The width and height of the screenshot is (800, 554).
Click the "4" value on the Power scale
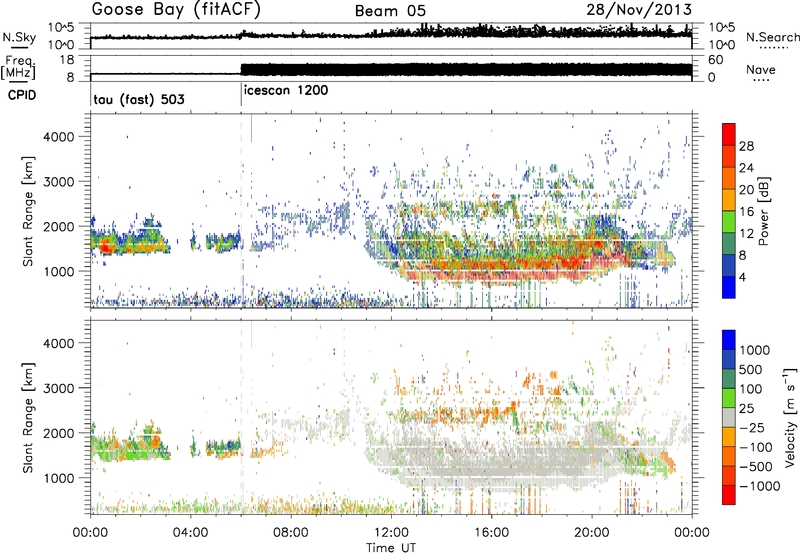pyautogui.click(x=742, y=278)
